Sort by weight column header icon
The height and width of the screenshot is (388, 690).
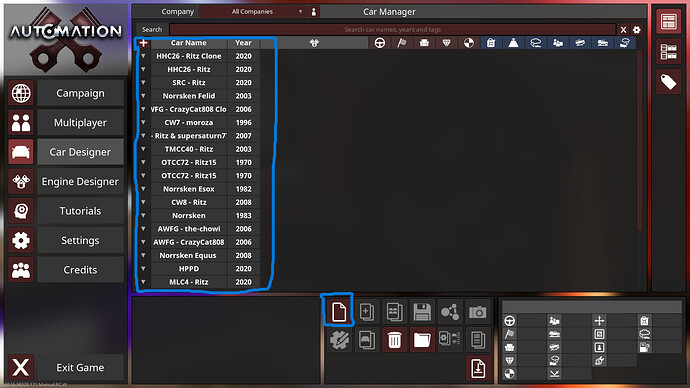(x=513, y=43)
